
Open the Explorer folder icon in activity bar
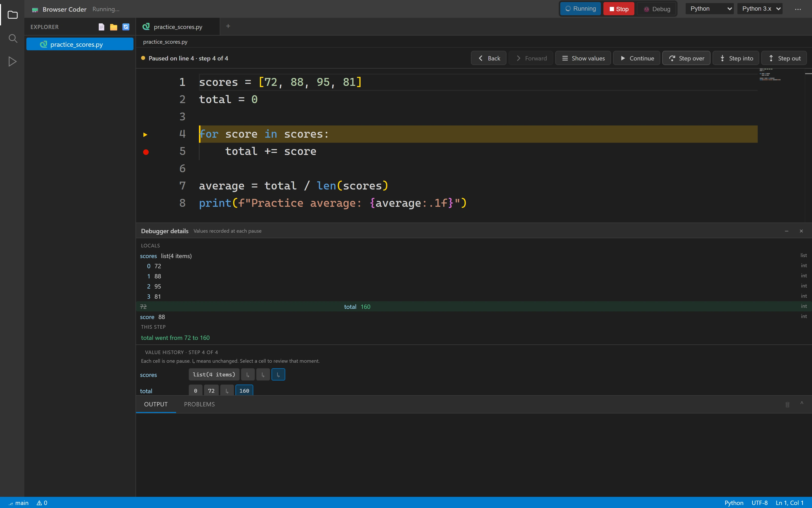(x=12, y=15)
